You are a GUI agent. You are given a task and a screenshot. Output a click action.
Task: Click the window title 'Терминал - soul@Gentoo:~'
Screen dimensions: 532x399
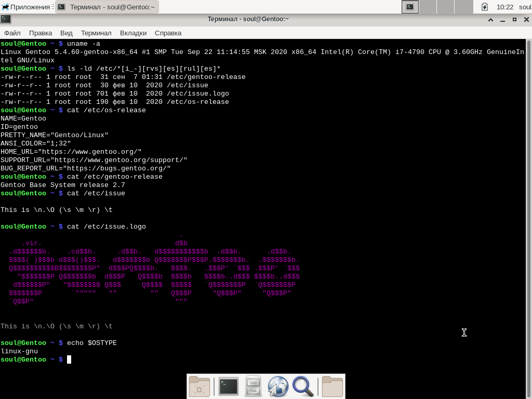(248, 19)
